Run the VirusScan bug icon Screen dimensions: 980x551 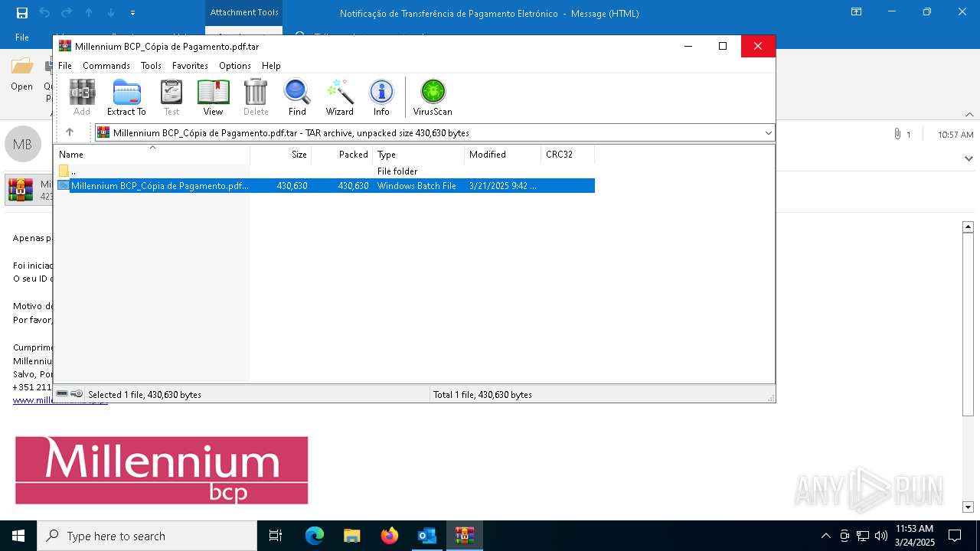coord(433,97)
